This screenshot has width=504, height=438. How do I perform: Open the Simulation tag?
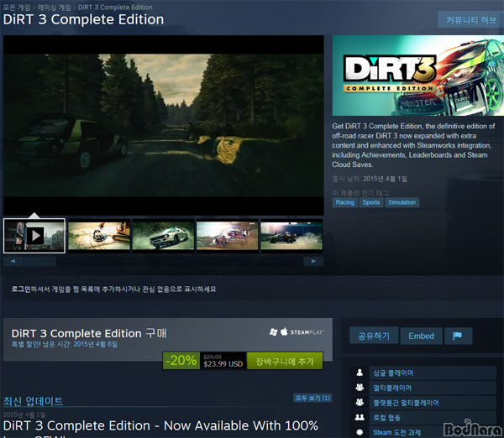click(402, 202)
